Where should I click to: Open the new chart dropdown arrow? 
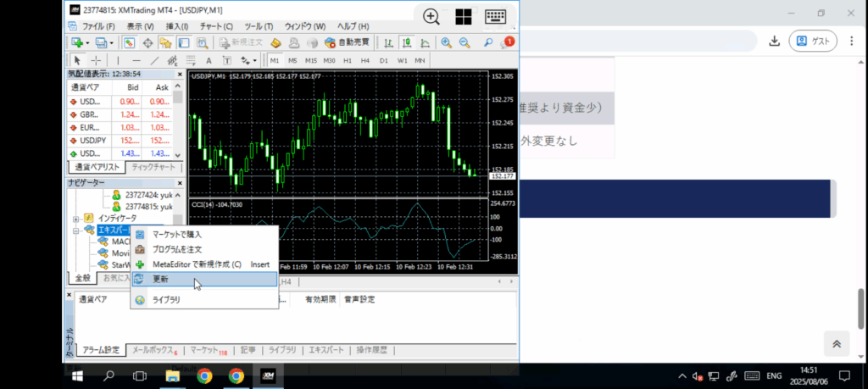coord(87,42)
